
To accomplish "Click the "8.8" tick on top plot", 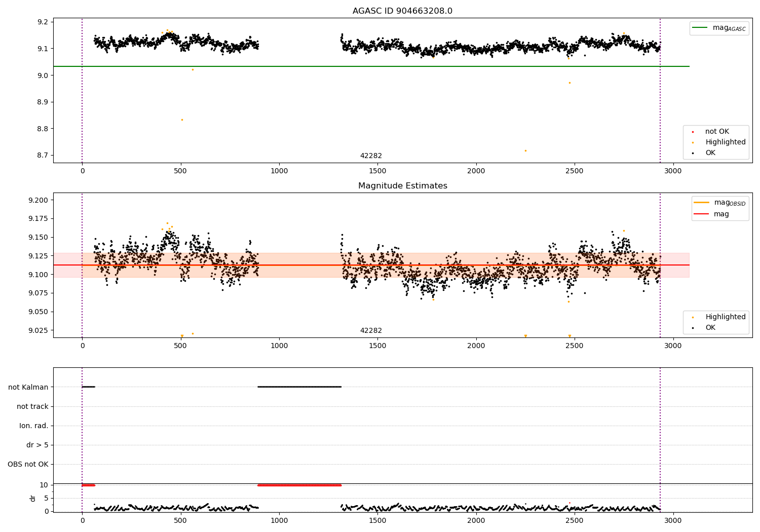I will click(x=43, y=129).
